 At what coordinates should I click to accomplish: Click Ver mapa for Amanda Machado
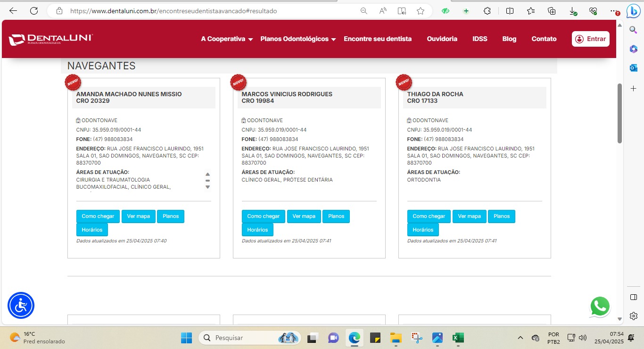pyautogui.click(x=138, y=216)
